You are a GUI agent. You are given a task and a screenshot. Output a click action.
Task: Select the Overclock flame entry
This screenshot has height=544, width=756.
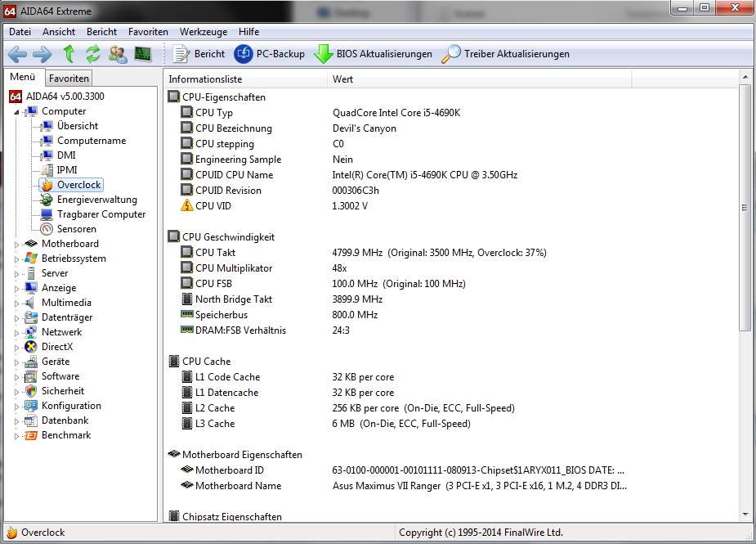pyautogui.click(x=71, y=185)
